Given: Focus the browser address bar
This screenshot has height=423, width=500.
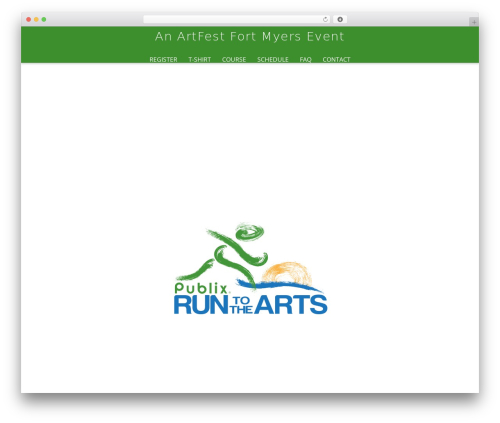Looking at the screenshot, I should point(237,19).
